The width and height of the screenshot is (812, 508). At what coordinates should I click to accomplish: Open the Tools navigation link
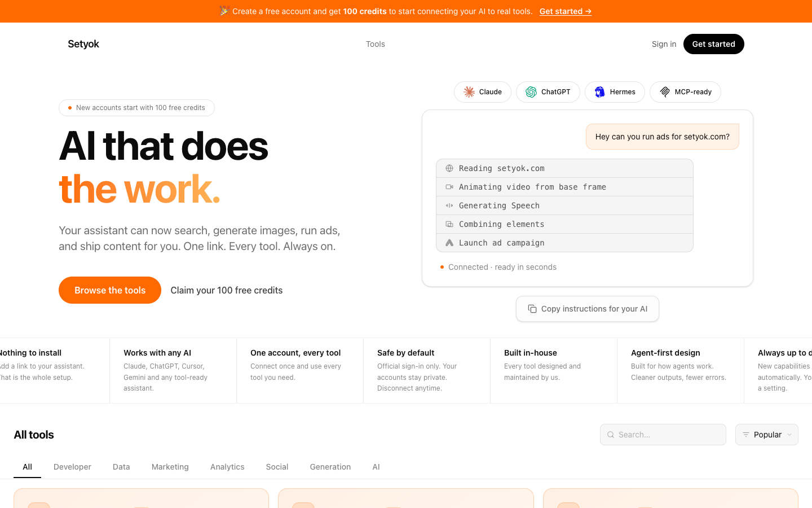[376, 44]
